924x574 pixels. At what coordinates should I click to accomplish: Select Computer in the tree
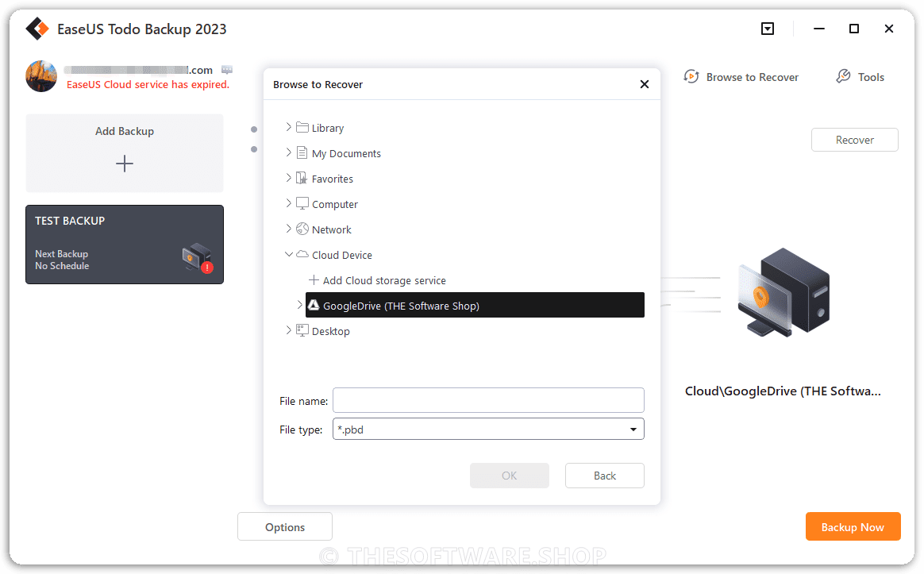pos(335,204)
